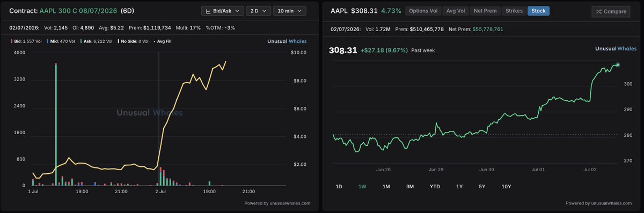Open the 2 D range dropdown
Screen dimensions: 644x213
(x=258, y=11)
